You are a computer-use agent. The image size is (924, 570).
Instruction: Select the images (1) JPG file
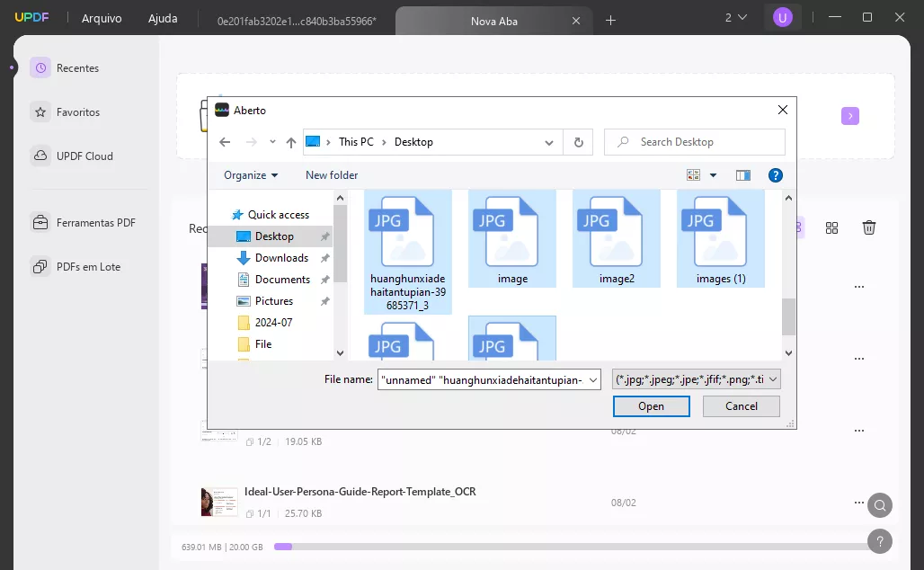click(721, 239)
